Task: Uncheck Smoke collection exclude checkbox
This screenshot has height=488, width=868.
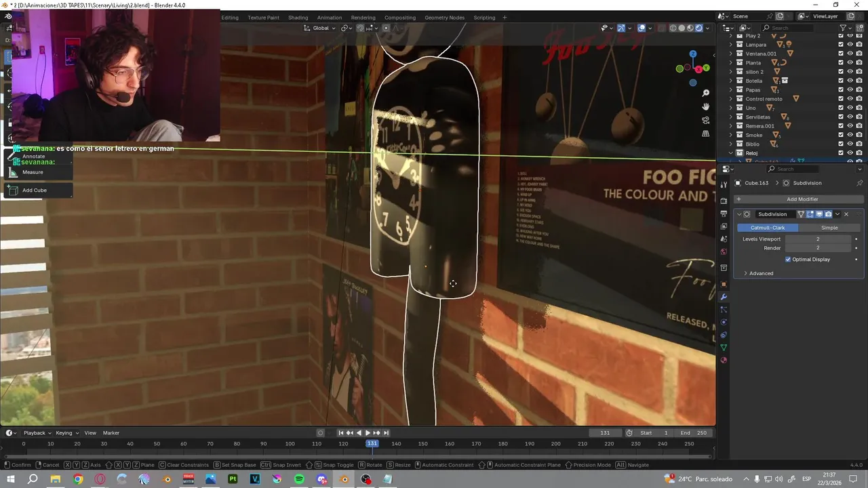Action: [841, 135]
